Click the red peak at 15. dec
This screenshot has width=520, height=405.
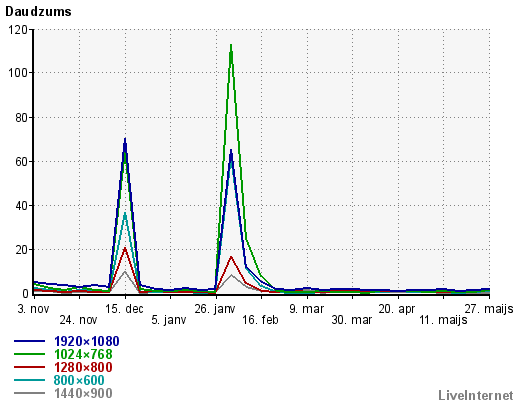[x=125, y=248]
